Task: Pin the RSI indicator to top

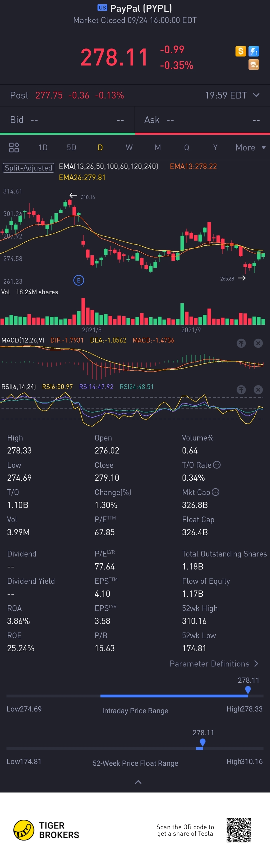Action: click(x=241, y=389)
